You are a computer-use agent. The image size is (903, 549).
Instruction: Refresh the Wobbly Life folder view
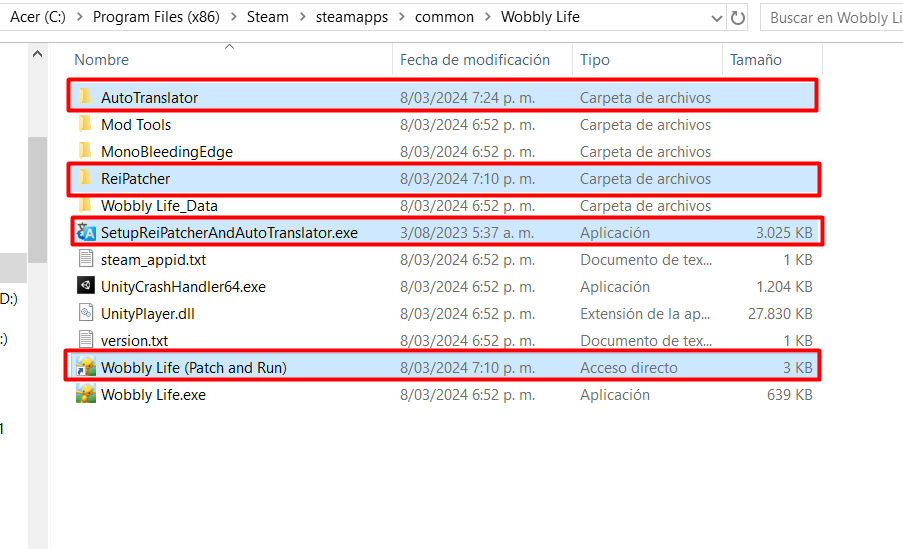738,18
